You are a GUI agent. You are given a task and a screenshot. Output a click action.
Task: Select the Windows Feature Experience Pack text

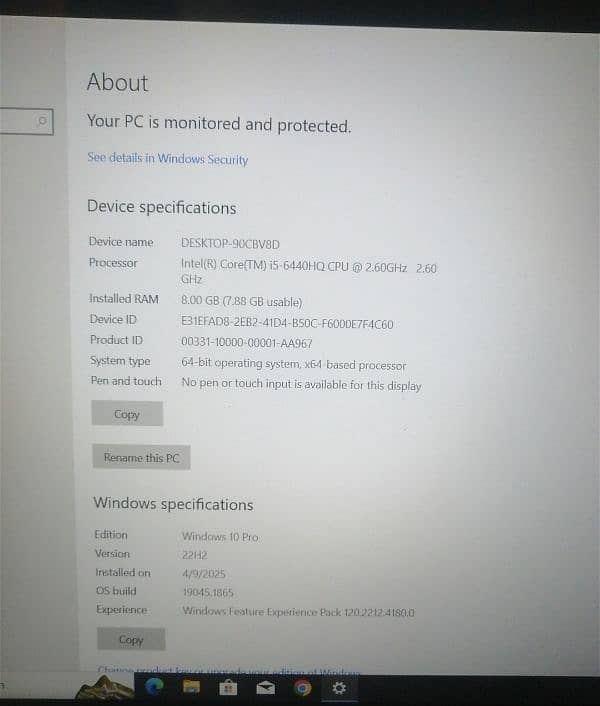pos(298,611)
